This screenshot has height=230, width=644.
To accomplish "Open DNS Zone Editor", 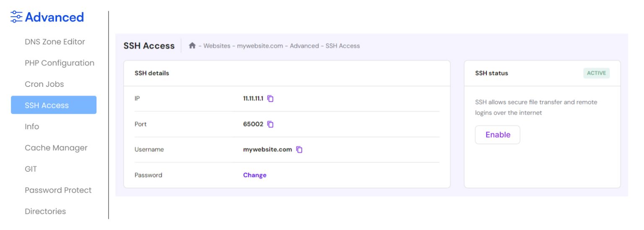I will [x=55, y=42].
